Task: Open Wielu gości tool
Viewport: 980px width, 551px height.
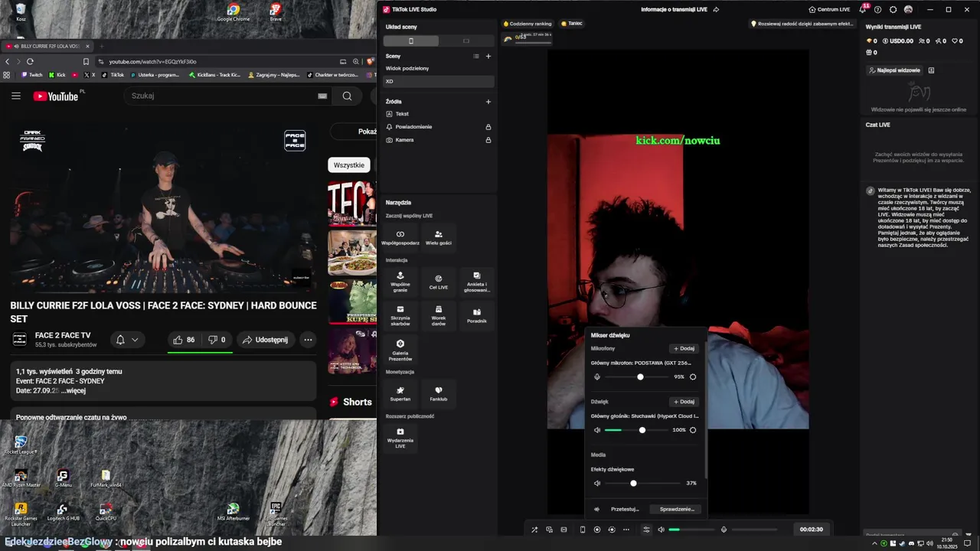Action: coord(439,238)
